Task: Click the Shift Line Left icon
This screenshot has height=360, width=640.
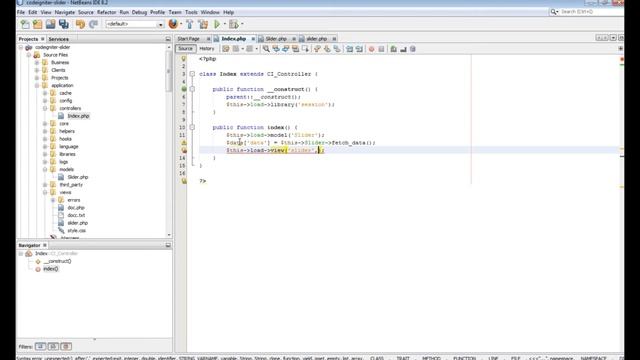Action: coord(349,49)
